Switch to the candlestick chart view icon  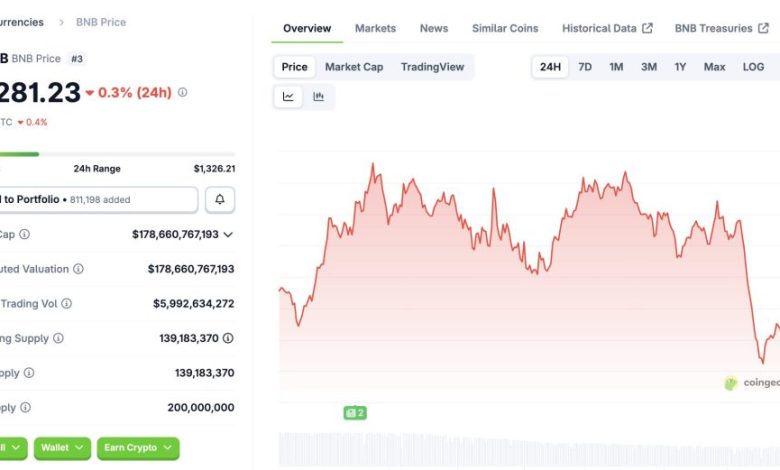pos(319,97)
